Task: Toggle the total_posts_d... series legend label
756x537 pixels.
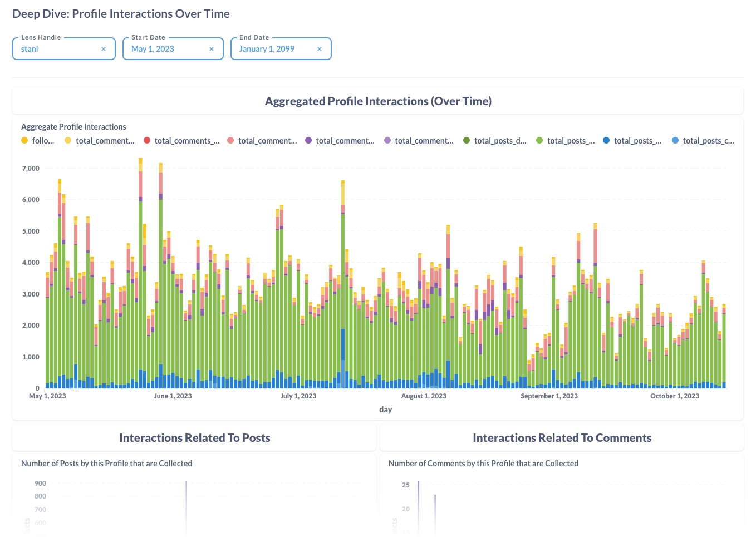Action: tap(500, 141)
